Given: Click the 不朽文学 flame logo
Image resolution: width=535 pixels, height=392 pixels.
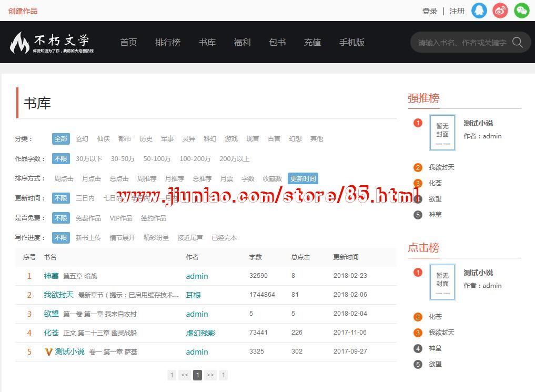Looking at the screenshot, I should pyautogui.click(x=20, y=43).
